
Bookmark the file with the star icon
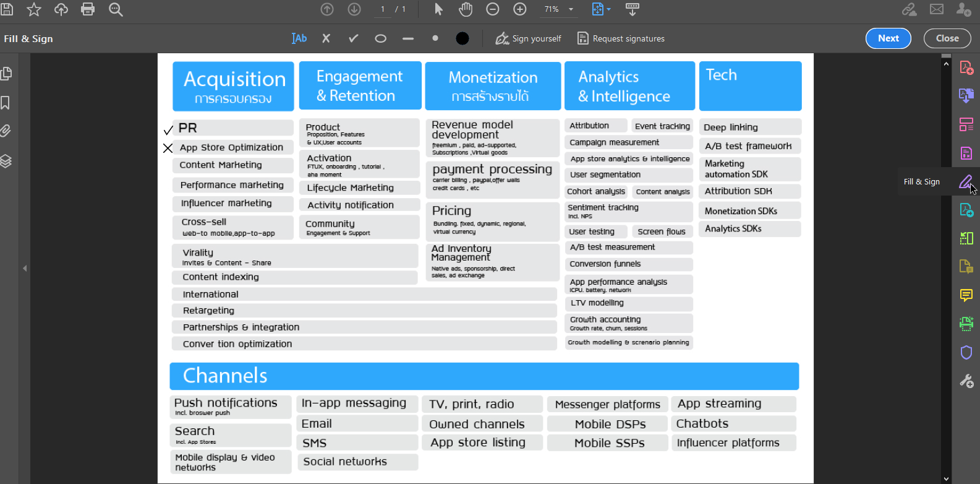34,9
